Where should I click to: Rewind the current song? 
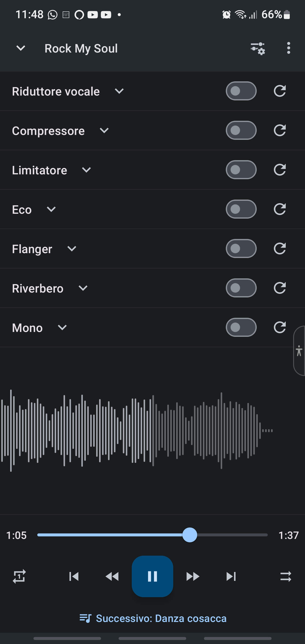click(112, 576)
